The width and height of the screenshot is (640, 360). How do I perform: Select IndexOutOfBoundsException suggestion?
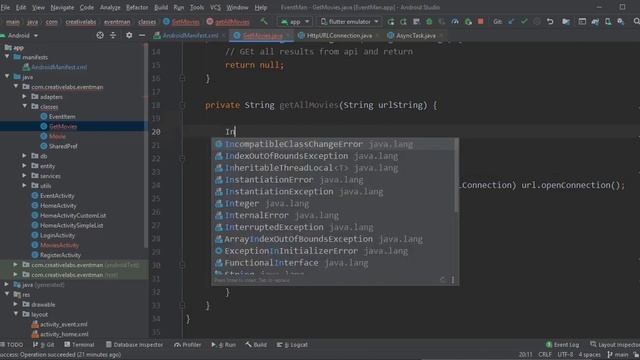click(x=333, y=156)
